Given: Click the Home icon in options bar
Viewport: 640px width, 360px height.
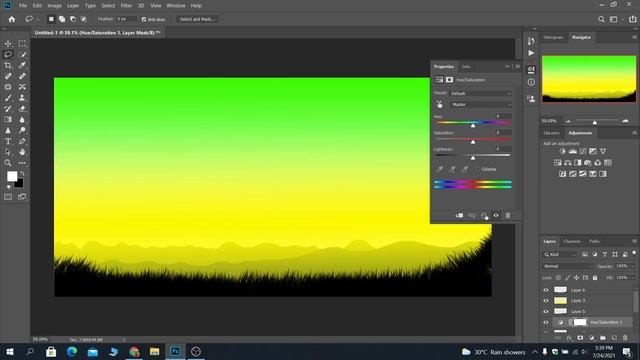Looking at the screenshot, I should click(12, 19).
